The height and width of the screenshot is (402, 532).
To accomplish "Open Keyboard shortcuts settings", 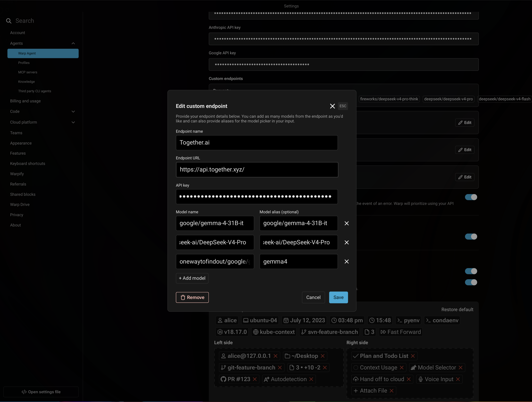I will coord(28,164).
